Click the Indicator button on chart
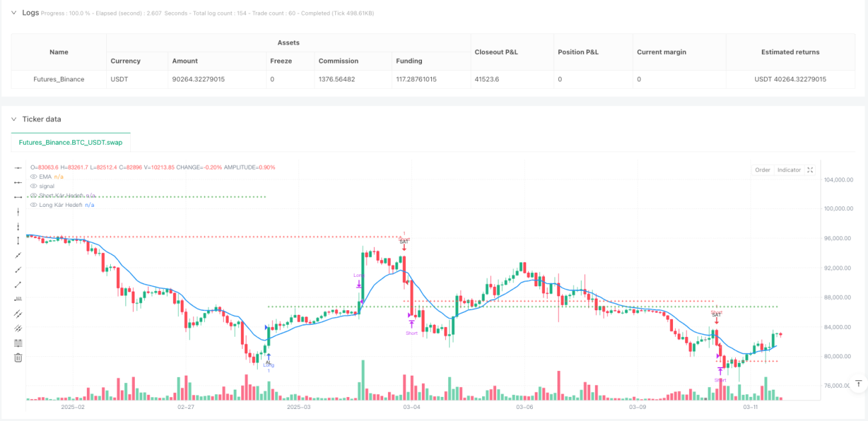Image resolution: width=868 pixels, height=421 pixels. pos(789,170)
